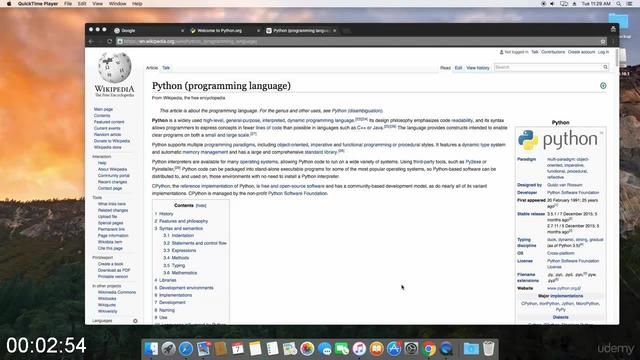The height and width of the screenshot is (360, 640).
Task: Open Messages chat bubble in dock
Action: pos(324,349)
